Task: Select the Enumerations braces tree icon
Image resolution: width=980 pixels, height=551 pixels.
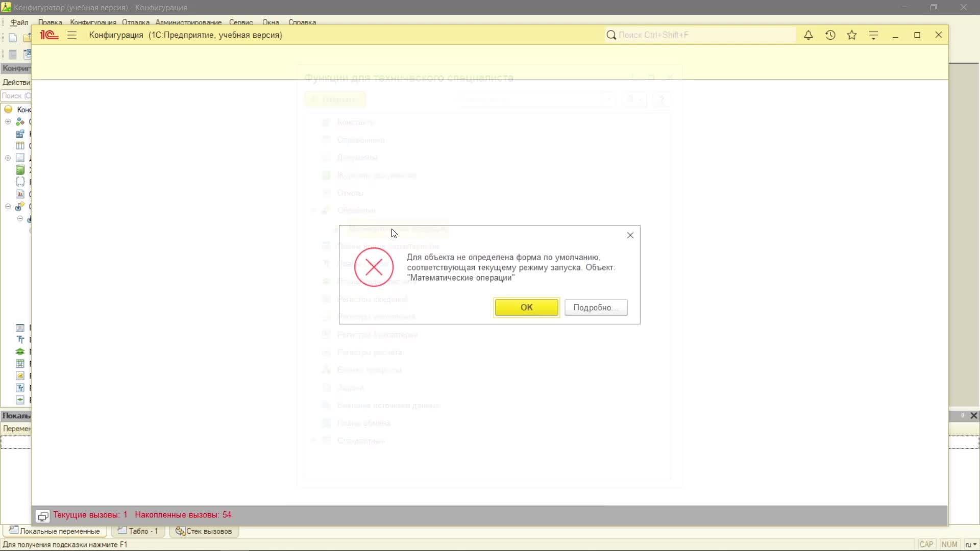Action: (20, 182)
